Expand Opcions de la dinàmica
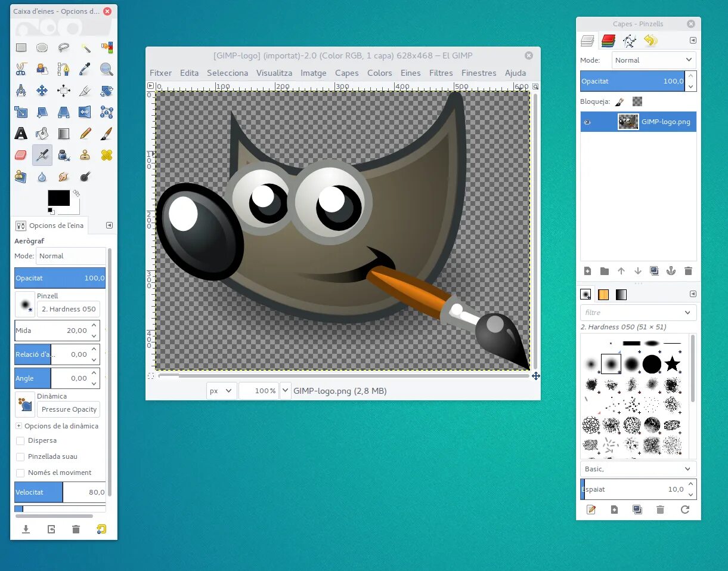 tap(19, 426)
